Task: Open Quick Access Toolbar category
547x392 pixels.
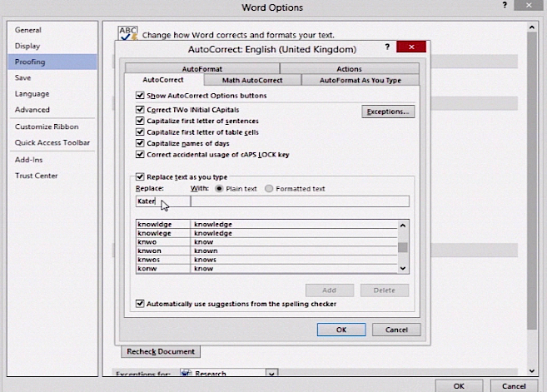Action: (52, 142)
